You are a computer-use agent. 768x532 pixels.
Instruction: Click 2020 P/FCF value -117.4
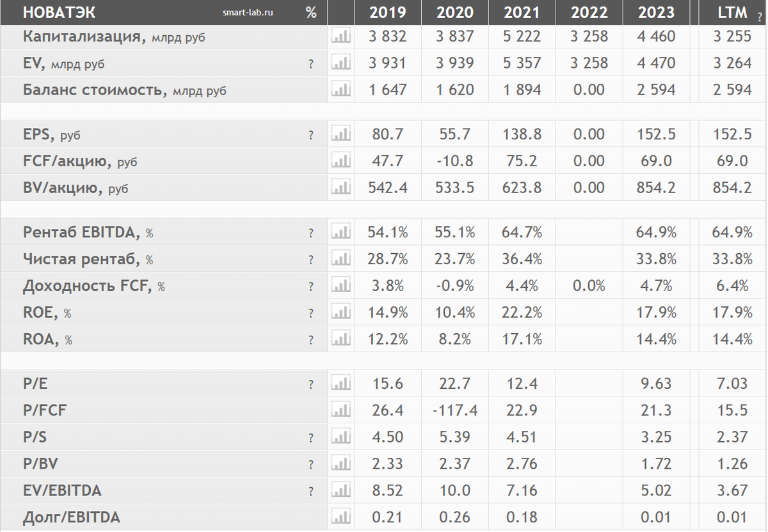[455, 411]
